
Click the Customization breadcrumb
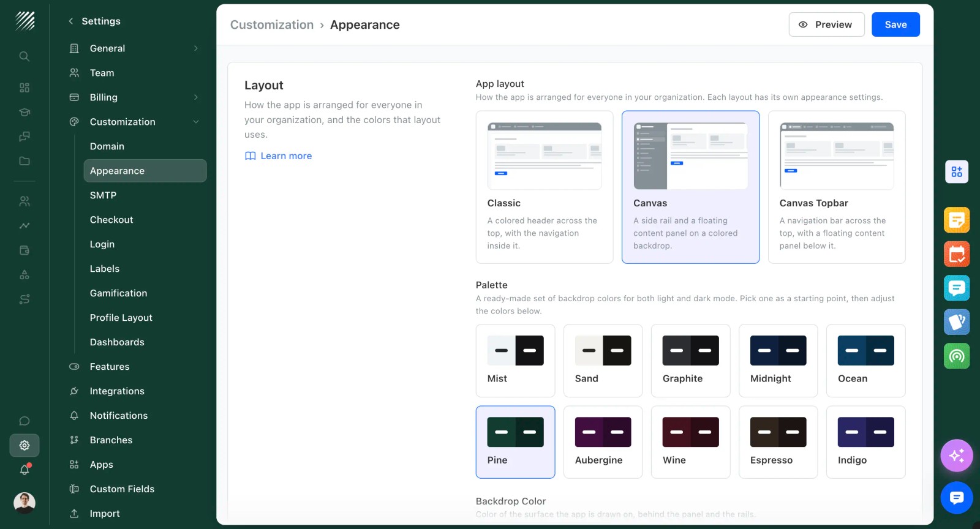click(x=272, y=25)
